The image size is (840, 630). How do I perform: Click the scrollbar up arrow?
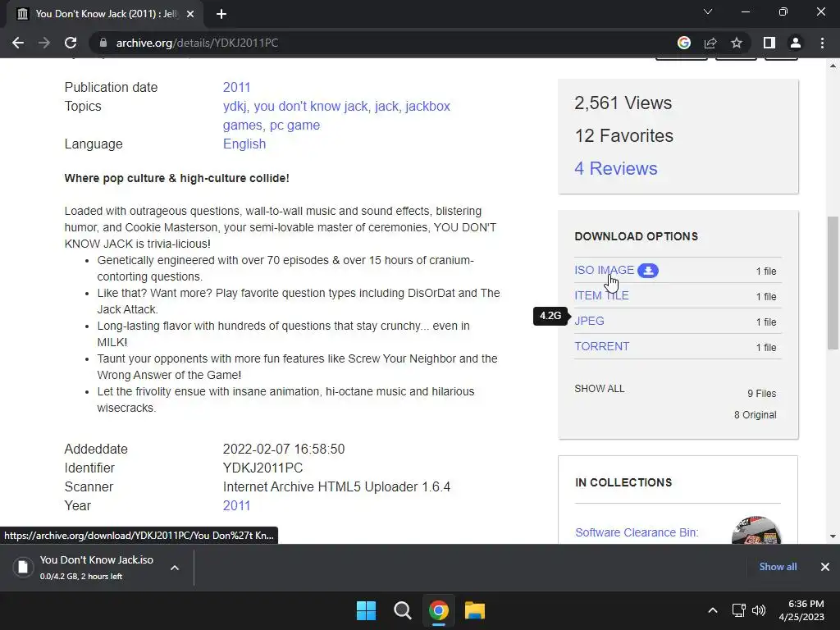click(833, 66)
